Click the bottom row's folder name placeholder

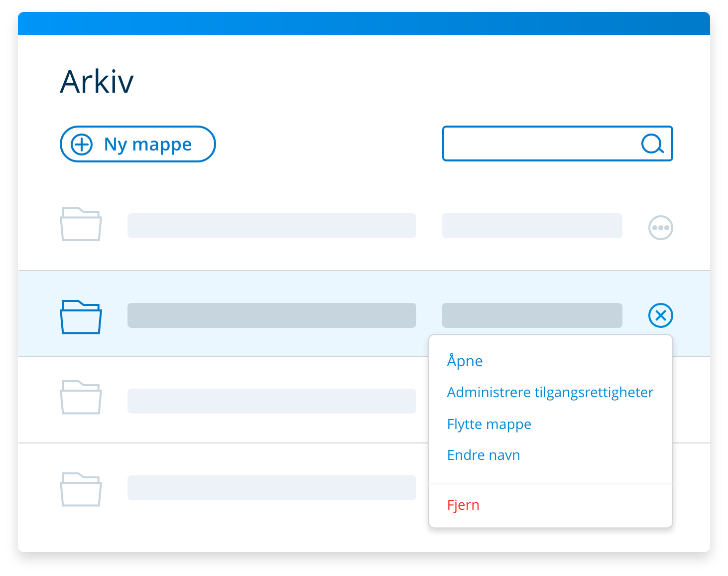pos(271,488)
